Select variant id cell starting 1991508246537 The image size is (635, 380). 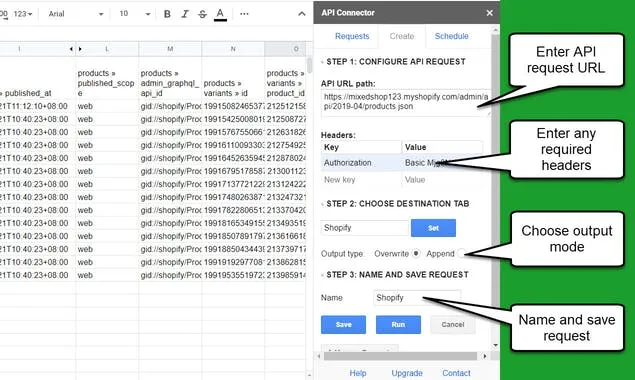pyautogui.click(x=233, y=106)
